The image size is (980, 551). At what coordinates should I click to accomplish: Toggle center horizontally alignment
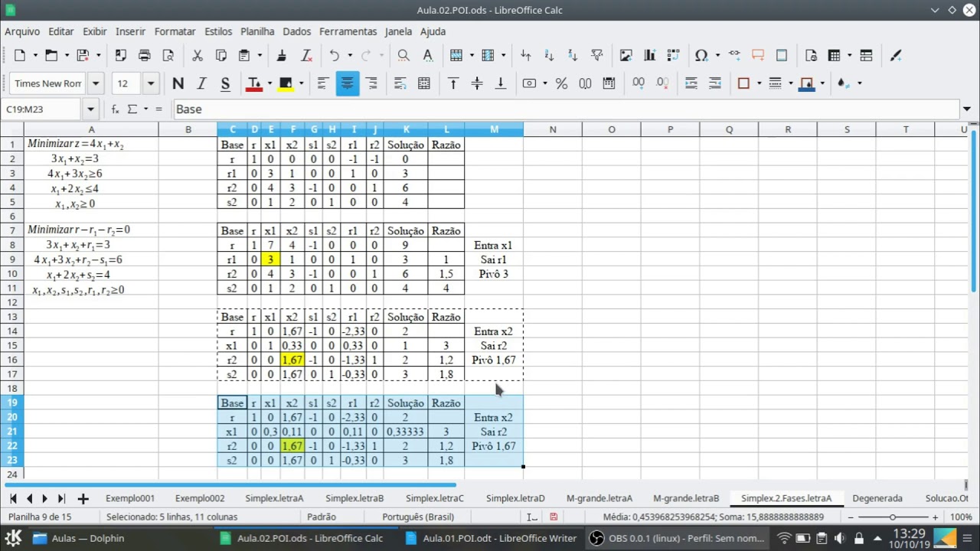(x=348, y=83)
